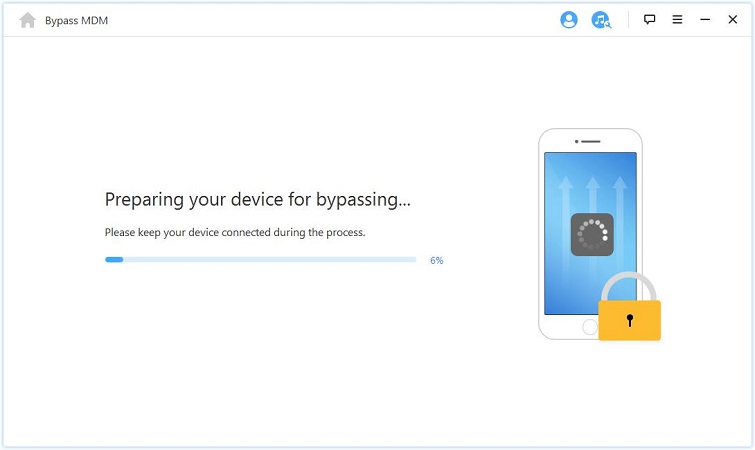Click the 6% progress value
The width and height of the screenshot is (755, 450).
coord(437,260)
